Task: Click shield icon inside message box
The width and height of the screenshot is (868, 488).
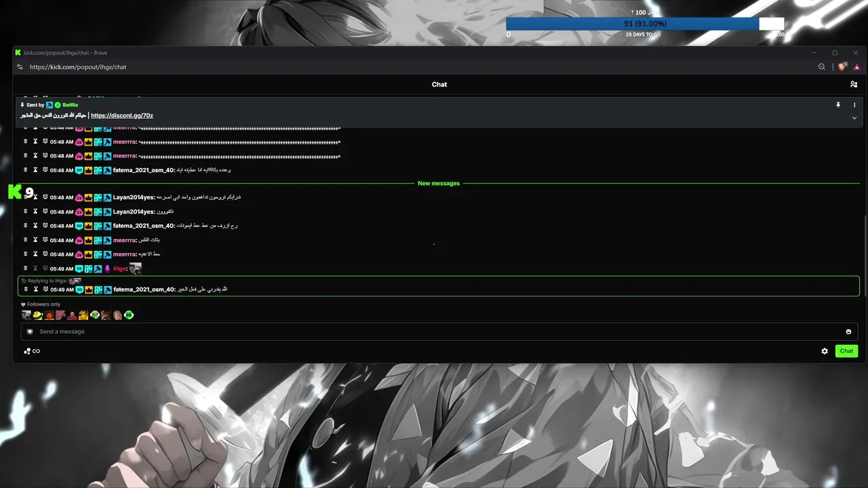Action: point(30,331)
